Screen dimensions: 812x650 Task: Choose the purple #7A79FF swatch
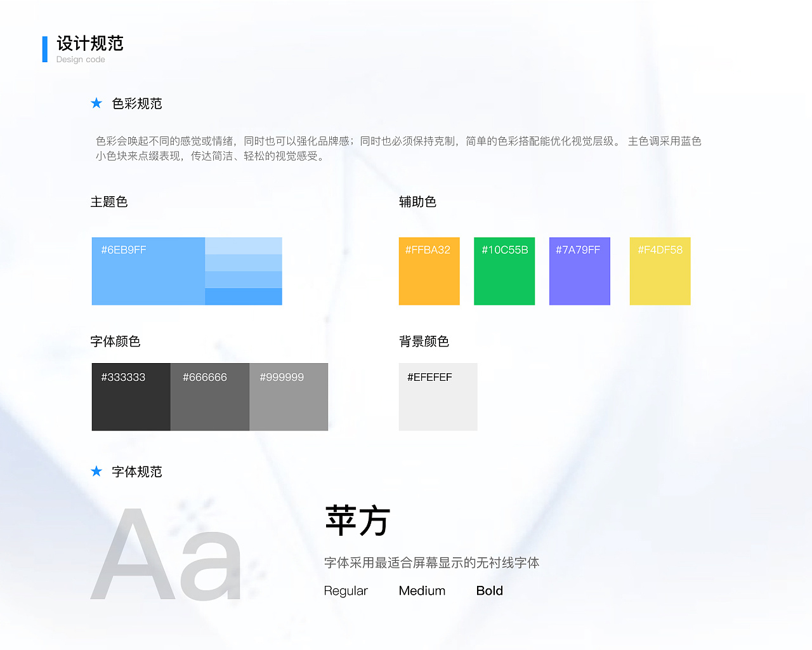point(579,272)
